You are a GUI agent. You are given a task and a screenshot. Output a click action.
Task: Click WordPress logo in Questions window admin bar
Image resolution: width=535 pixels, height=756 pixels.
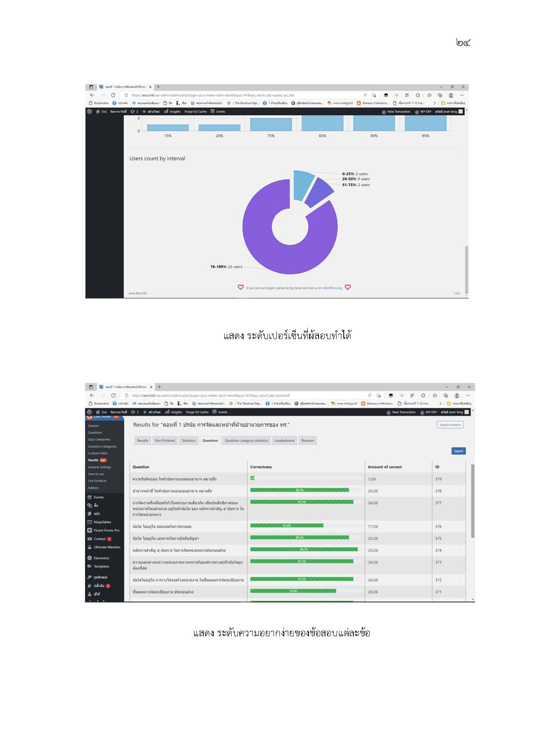(x=89, y=412)
